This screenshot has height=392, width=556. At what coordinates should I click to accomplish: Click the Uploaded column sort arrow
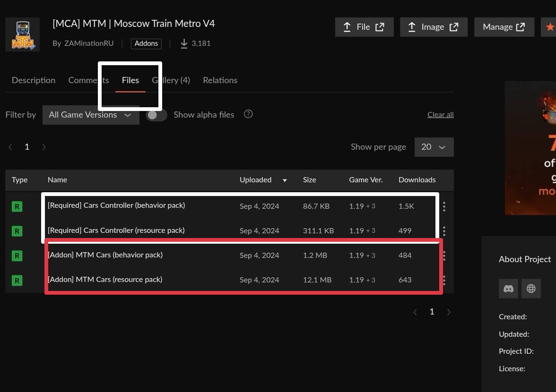click(x=284, y=180)
